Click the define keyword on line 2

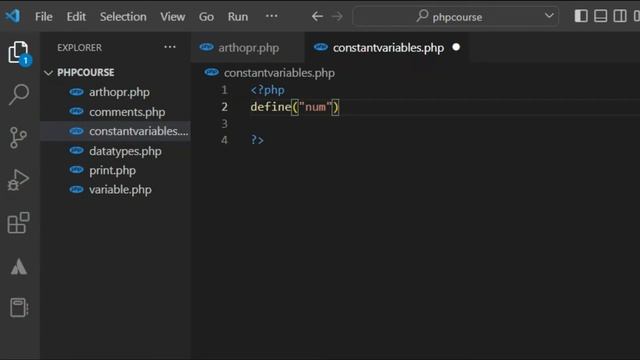point(271,107)
